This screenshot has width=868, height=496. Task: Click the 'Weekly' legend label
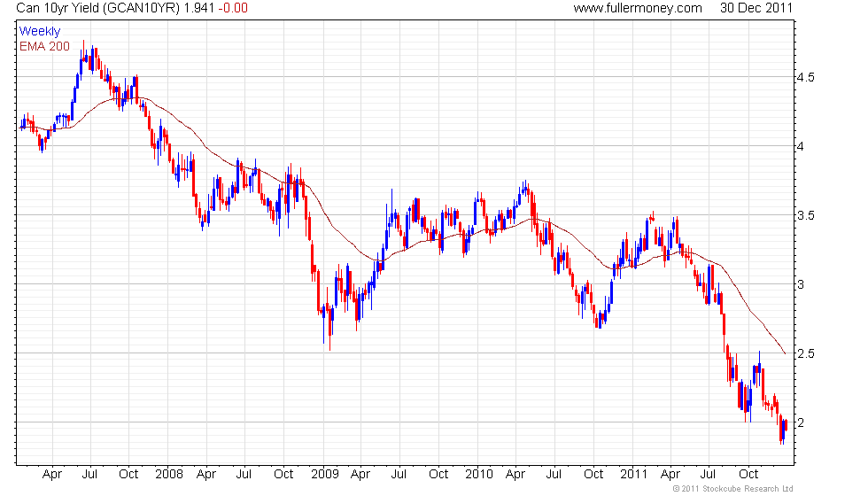tap(39, 32)
